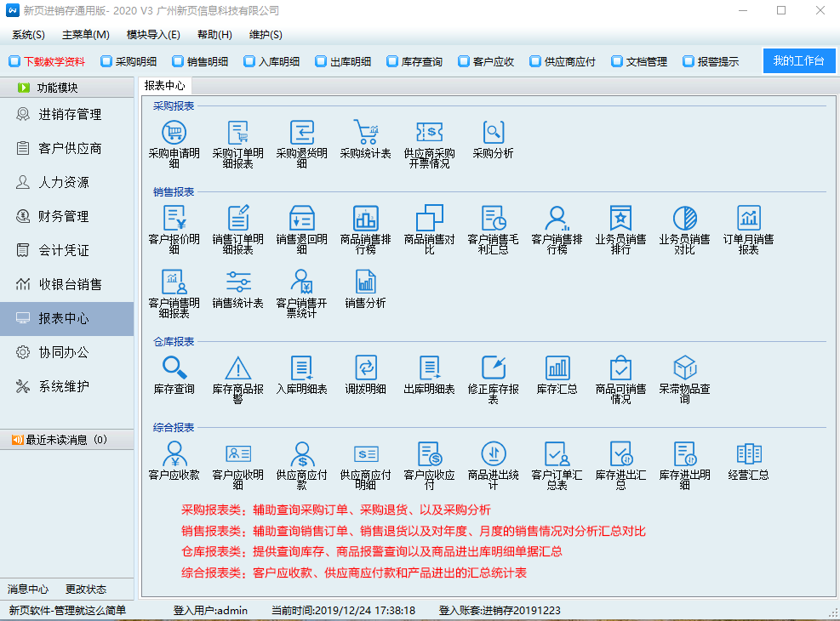Screen dimensions: 840x621
Task: Open 库存汇总 bar chart icon
Action: pos(557,367)
